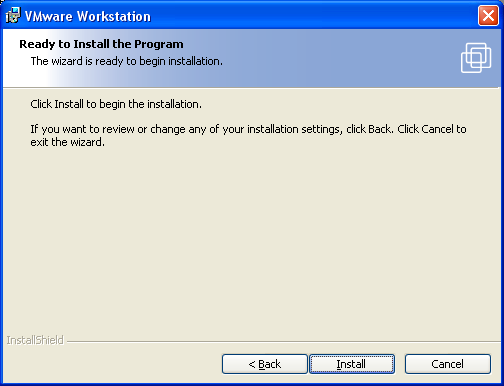Cancel the VMware Workstation setup wizard
Image resolution: width=504 pixels, height=386 pixels.
[x=448, y=364]
